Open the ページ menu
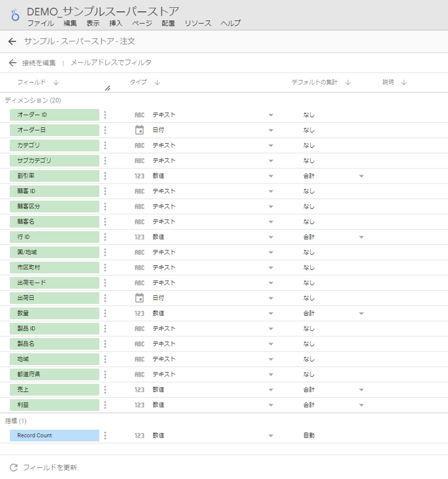The image size is (448, 479). 142,23
